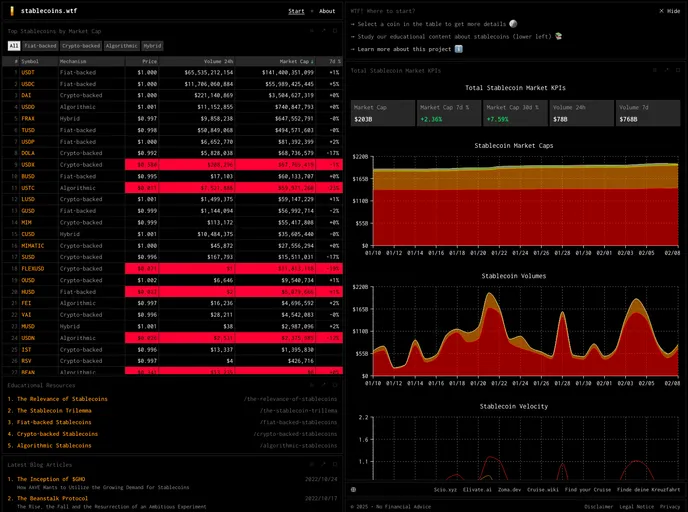Filter table by Crypto-backed stablecoins
The image size is (688, 512).
pyautogui.click(x=81, y=46)
